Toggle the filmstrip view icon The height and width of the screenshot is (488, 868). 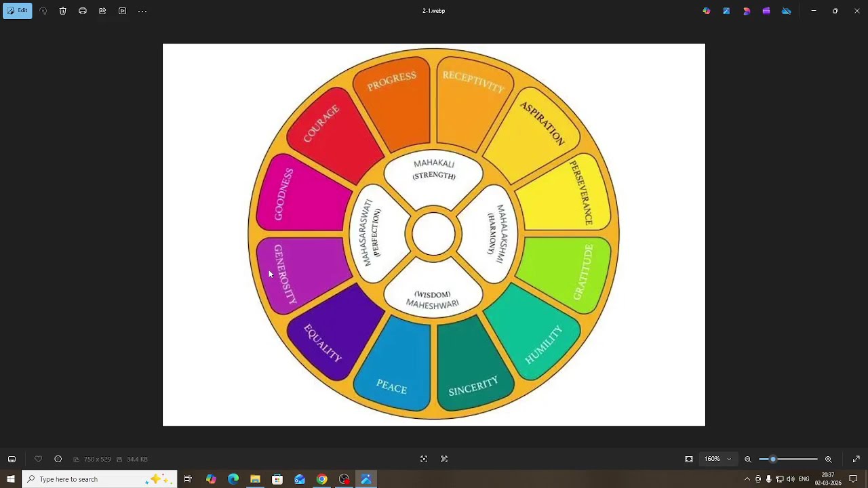[x=12, y=459]
